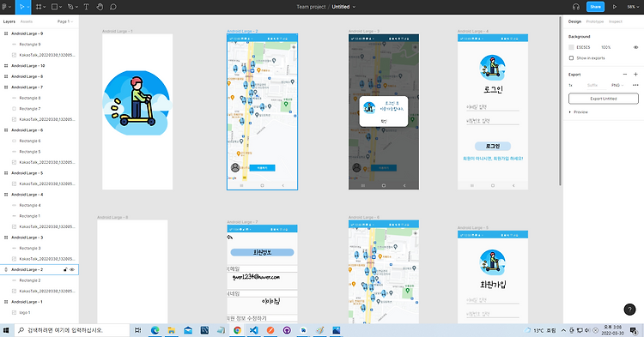Click the background opacity 100% field

pos(606,47)
